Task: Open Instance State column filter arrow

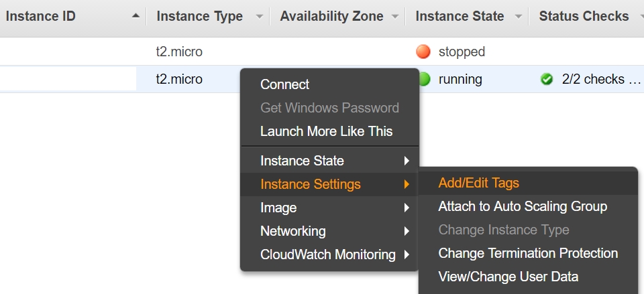Action: click(518, 16)
